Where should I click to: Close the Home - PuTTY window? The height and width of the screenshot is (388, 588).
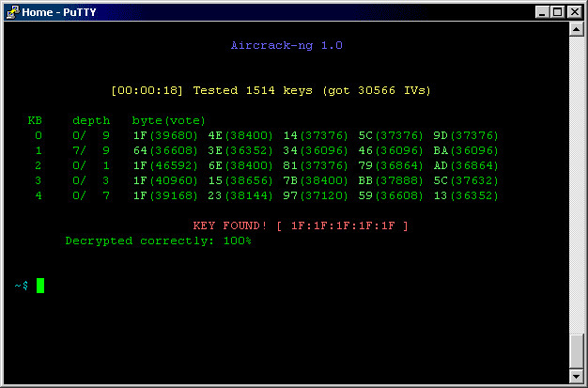pos(576,11)
